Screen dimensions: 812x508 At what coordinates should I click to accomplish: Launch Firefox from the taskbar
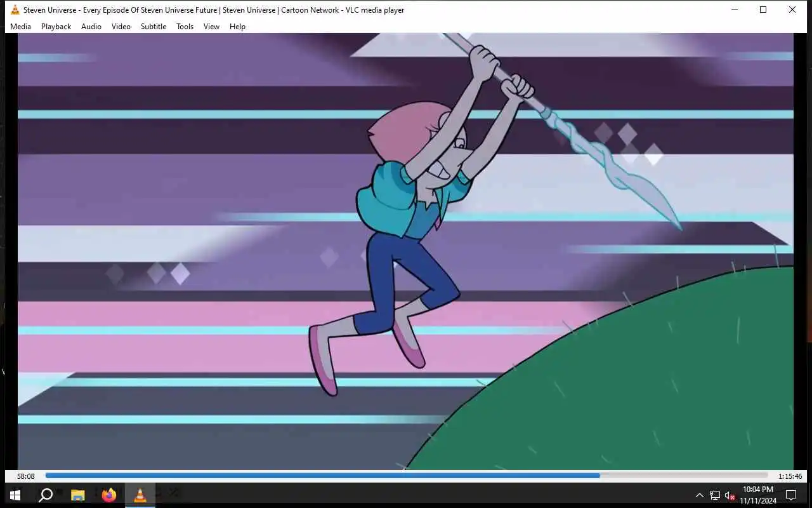pyautogui.click(x=109, y=495)
